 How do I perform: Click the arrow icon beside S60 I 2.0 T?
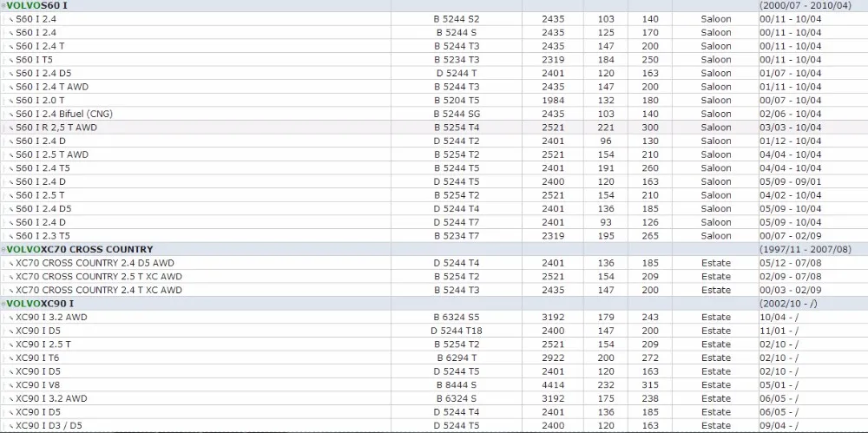tap(11, 101)
